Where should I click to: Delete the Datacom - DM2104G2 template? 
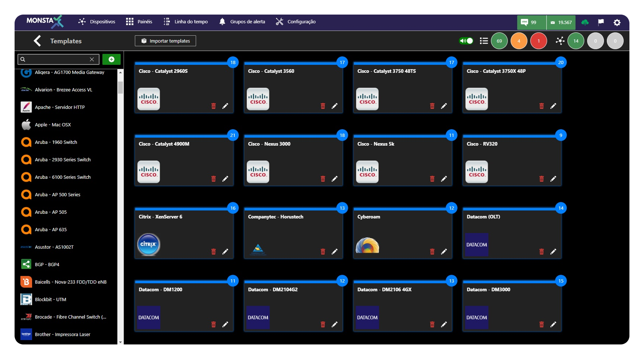point(323,324)
